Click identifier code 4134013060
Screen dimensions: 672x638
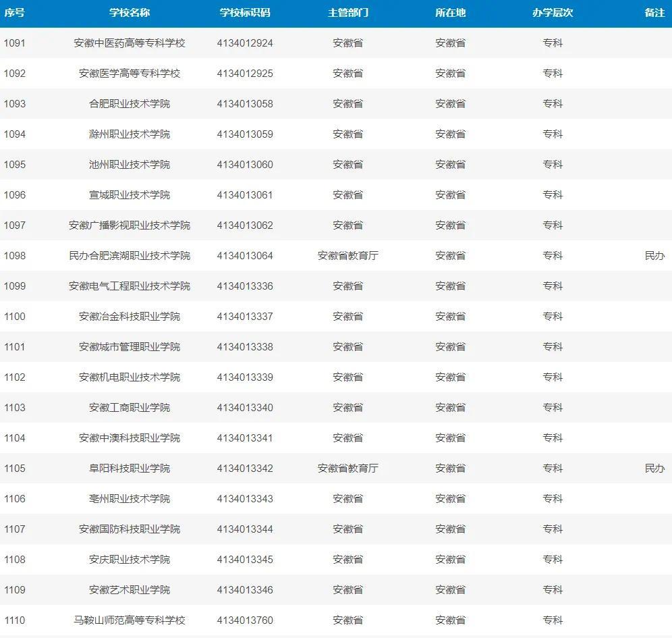pos(245,165)
